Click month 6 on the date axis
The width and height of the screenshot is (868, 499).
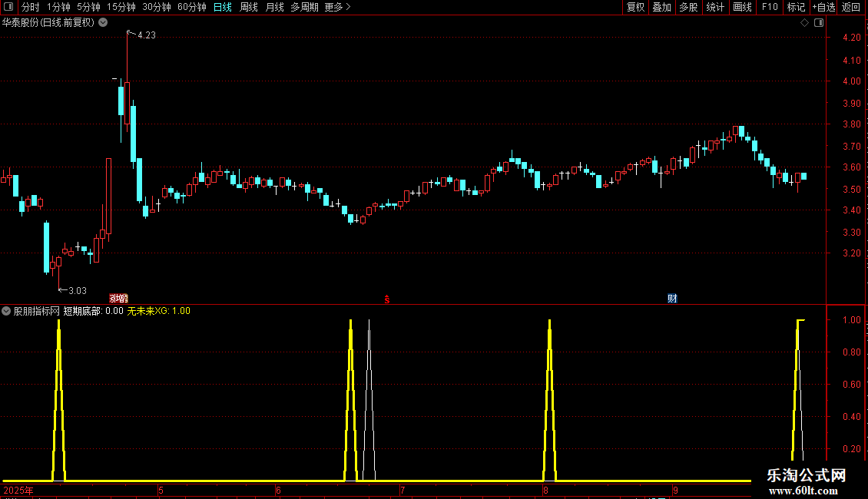click(278, 491)
